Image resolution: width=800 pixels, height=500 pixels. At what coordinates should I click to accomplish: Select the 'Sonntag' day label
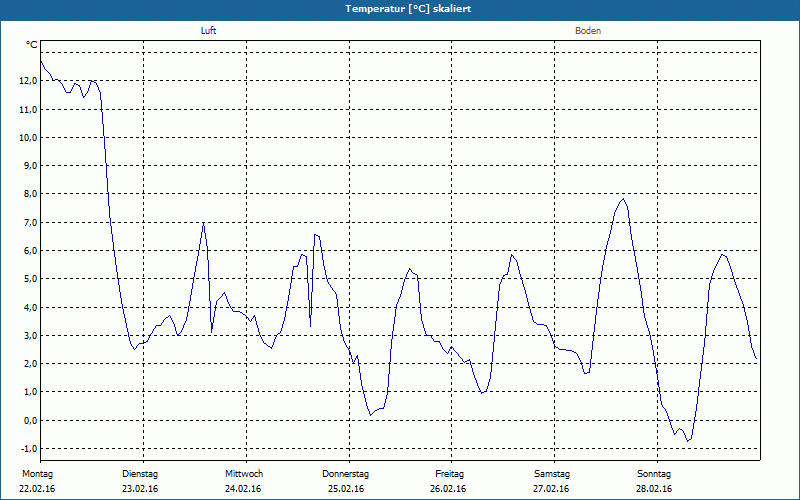tap(654, 474)
